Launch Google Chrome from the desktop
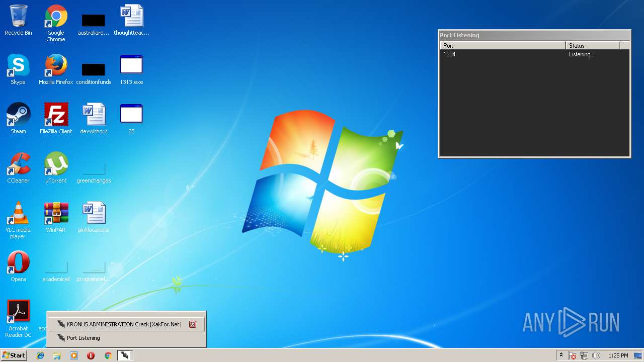This screenshot has width=644, height=362. click(x=56, y=23)
